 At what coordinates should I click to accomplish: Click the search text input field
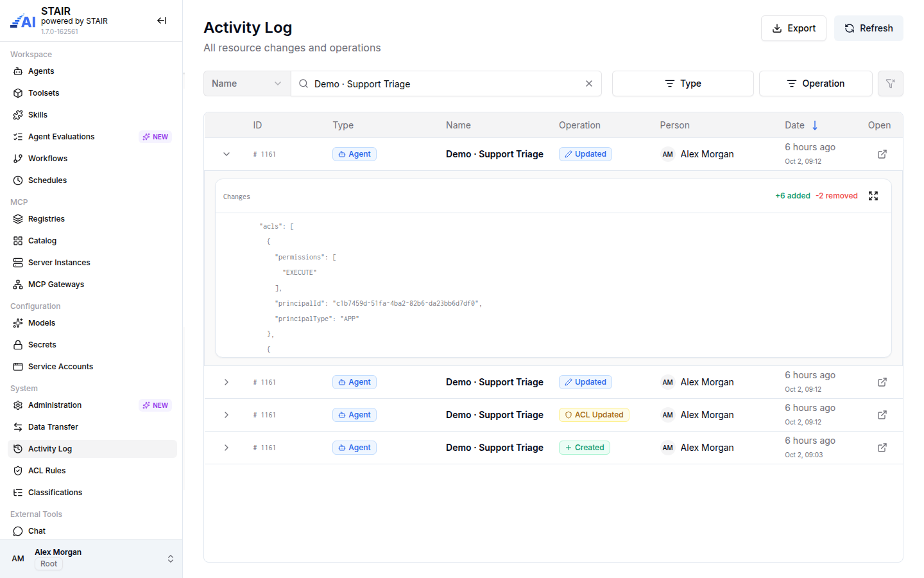pyautogui.click(x=446, y=83)
